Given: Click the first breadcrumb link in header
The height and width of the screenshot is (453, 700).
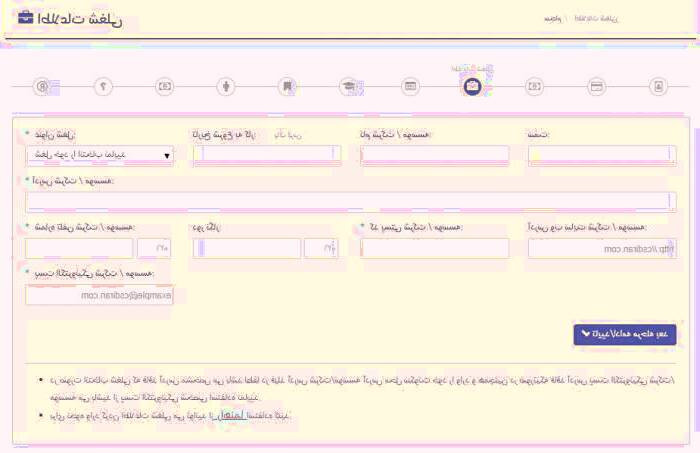Looking at the screenshot, I should pos(552,19).
